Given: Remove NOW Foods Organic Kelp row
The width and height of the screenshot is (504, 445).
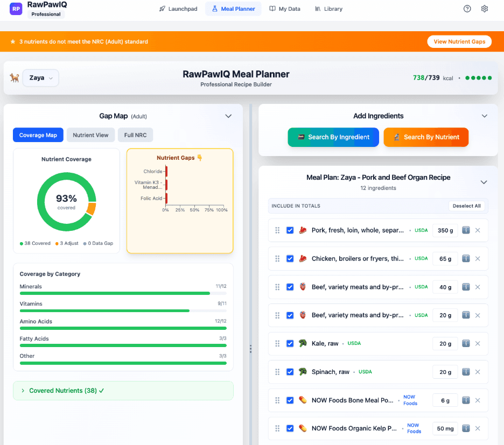Looking at the screenshot, I should 478,428.
